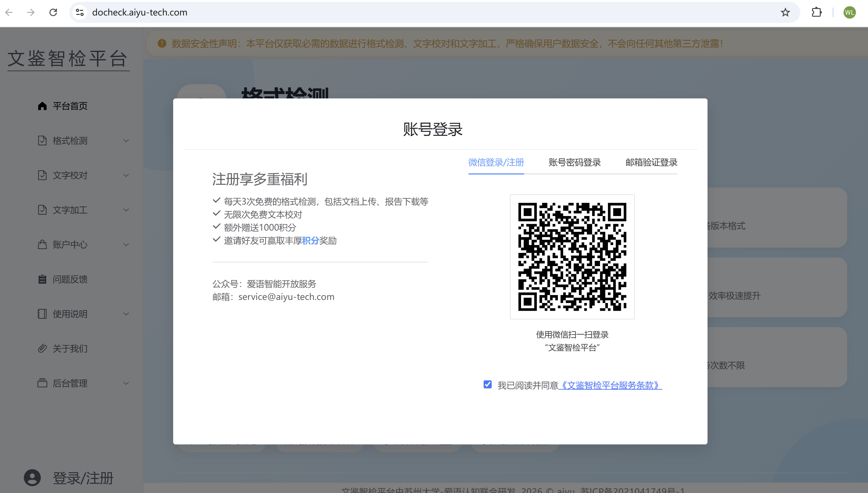The image size is (868, 493).
Task: Expand the 文字加工 submenu arrow
Action: point(126,210)
